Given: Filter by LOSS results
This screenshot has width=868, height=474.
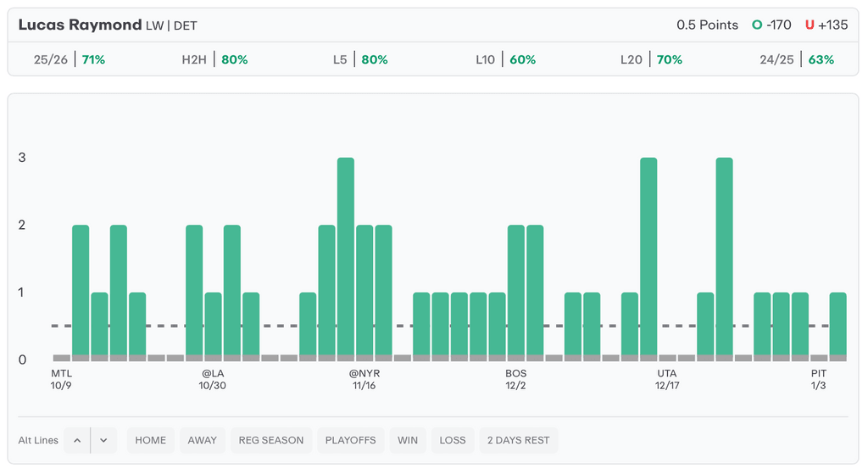Looking at the screenshot, I should tap(453, 440).
